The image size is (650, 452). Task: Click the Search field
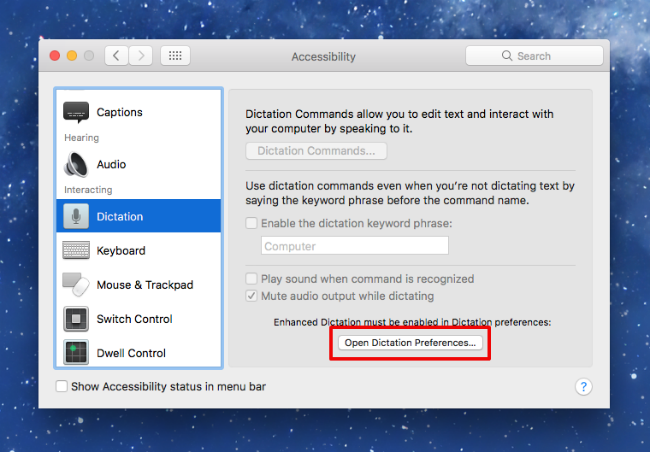(534, 56)
